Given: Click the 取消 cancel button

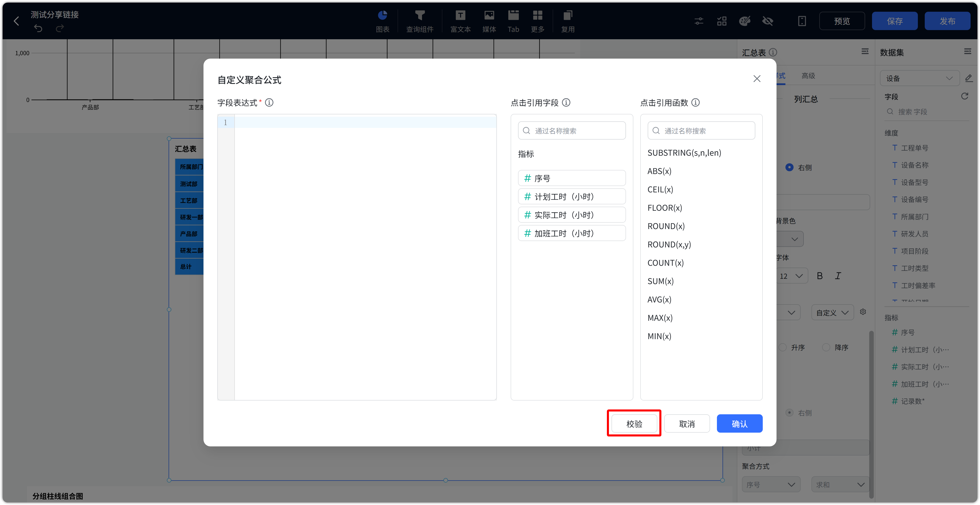Looking at the screenshot, I should (687, 423).
